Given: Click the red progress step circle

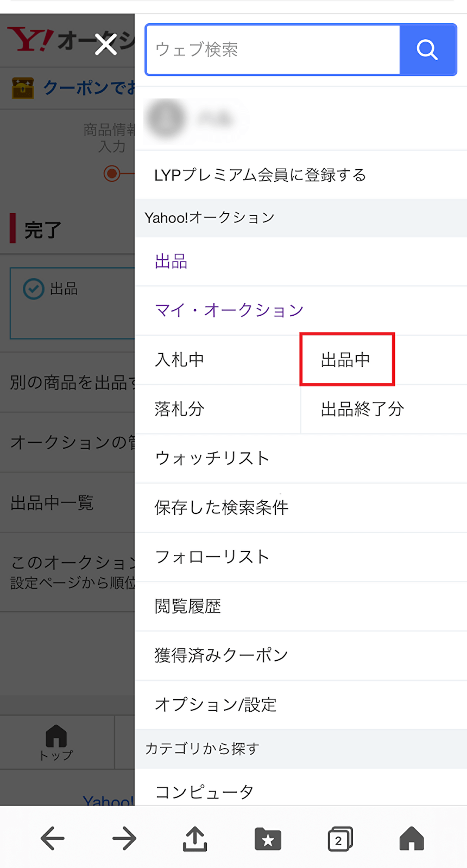Looking at the screenshot, I should pyautogui.click(x=112, y=174).
